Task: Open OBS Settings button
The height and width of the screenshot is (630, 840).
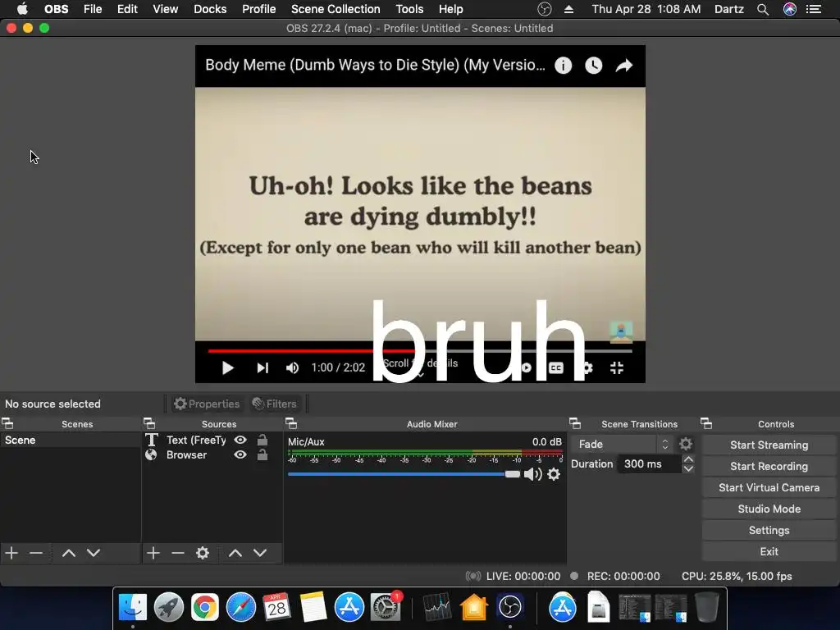Action: (769, 531)
